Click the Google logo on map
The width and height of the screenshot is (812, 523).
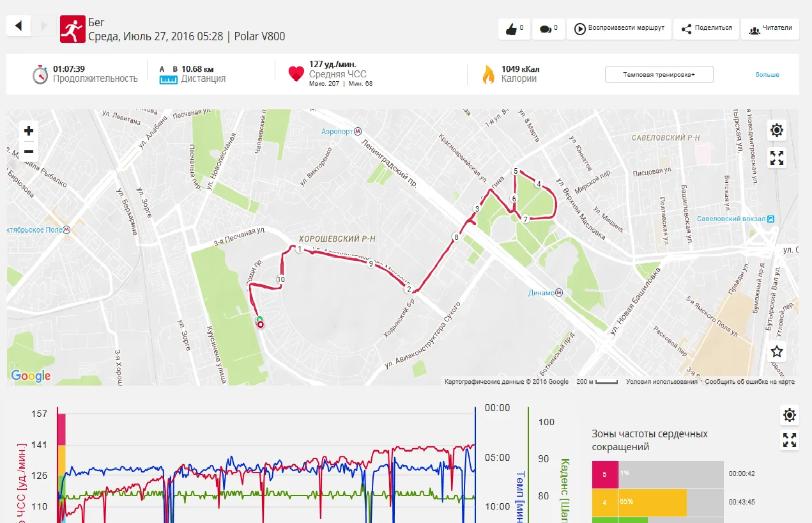tap(31, 376)
